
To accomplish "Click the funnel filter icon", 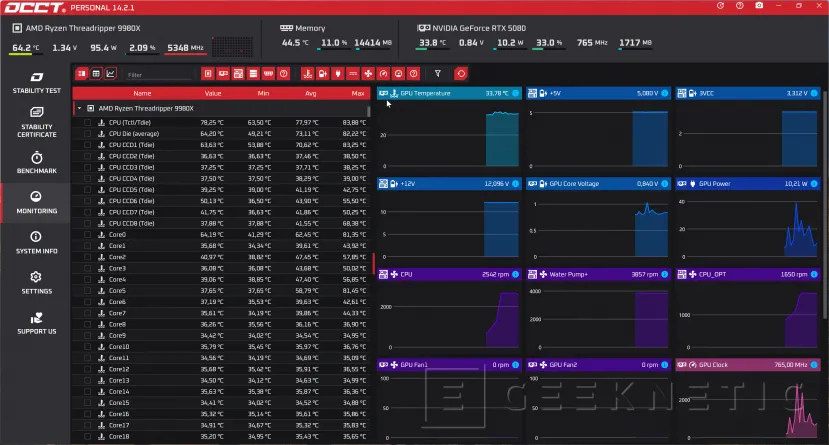I will (438, 73).
